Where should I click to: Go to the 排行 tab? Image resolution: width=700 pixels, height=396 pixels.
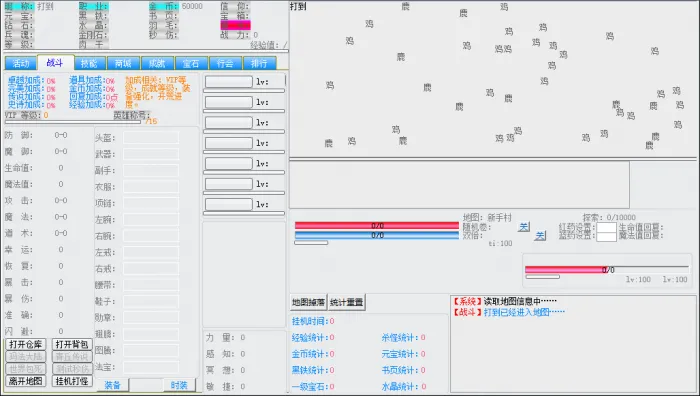coord(259,63)
